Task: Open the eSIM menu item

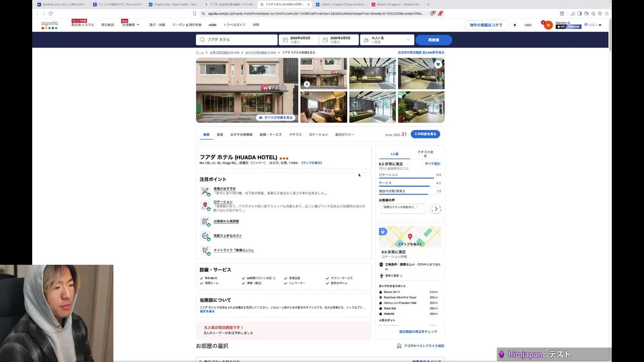Action: [x=212, y=25]
